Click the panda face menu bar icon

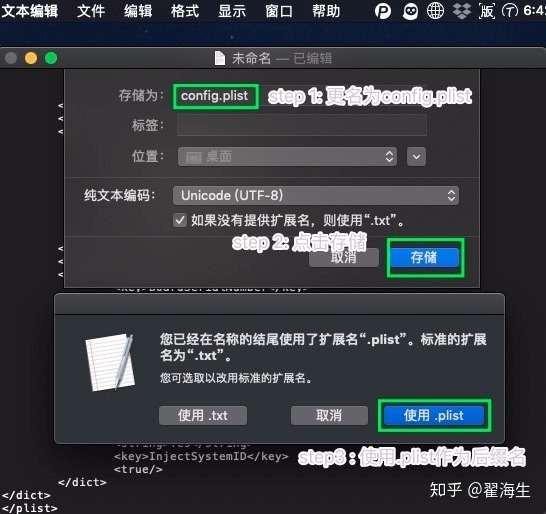pyautogui.click(x=410, y=11)
